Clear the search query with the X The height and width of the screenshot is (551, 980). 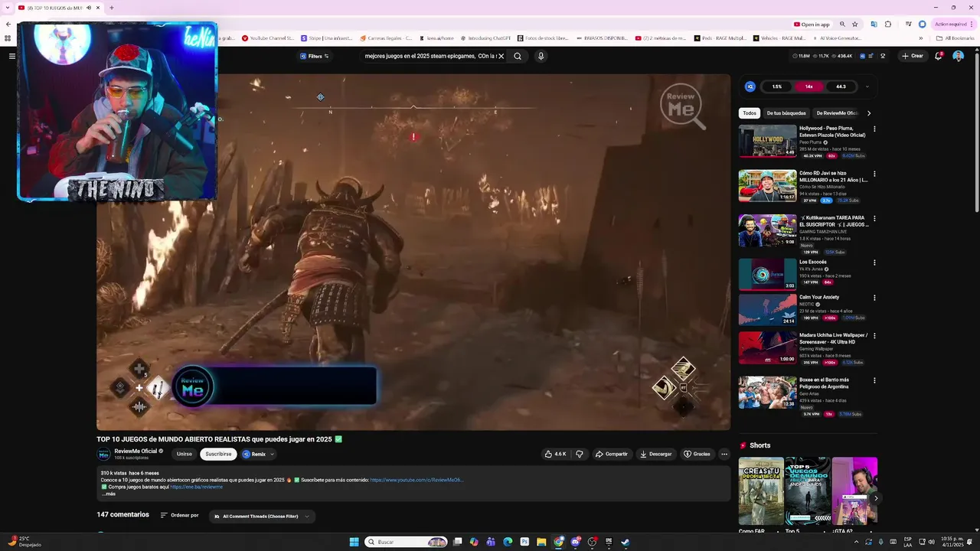501,56
